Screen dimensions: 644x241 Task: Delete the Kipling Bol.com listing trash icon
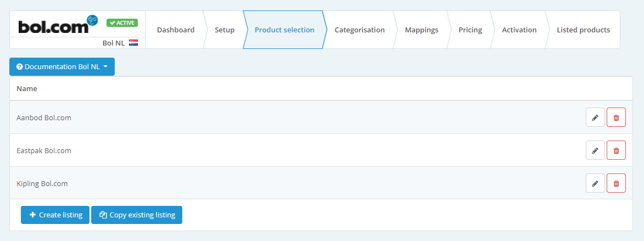pyautogui.click(x=616, y=183)
